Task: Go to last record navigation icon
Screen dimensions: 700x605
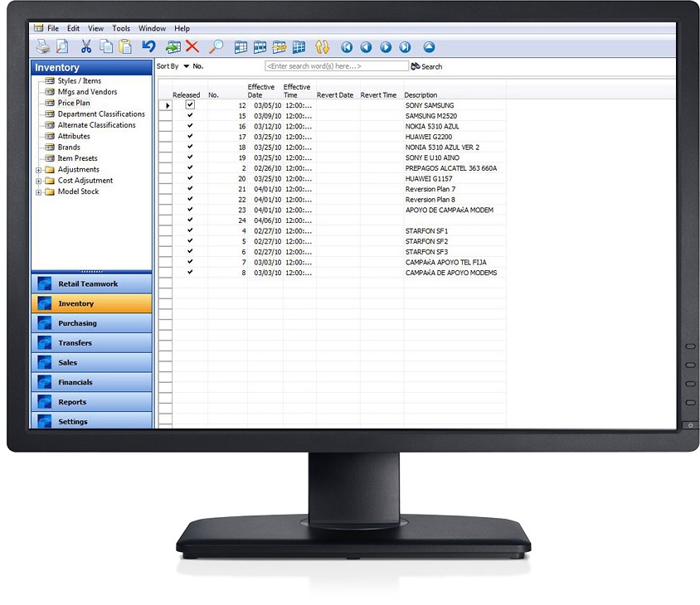Action: click(x=406, y=47)
